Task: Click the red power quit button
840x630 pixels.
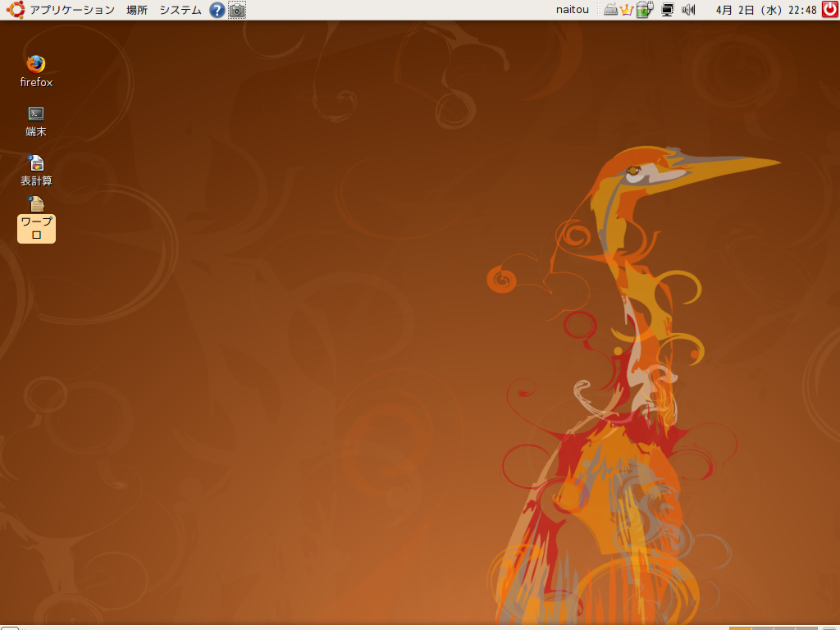Action: tap(830, 10)
